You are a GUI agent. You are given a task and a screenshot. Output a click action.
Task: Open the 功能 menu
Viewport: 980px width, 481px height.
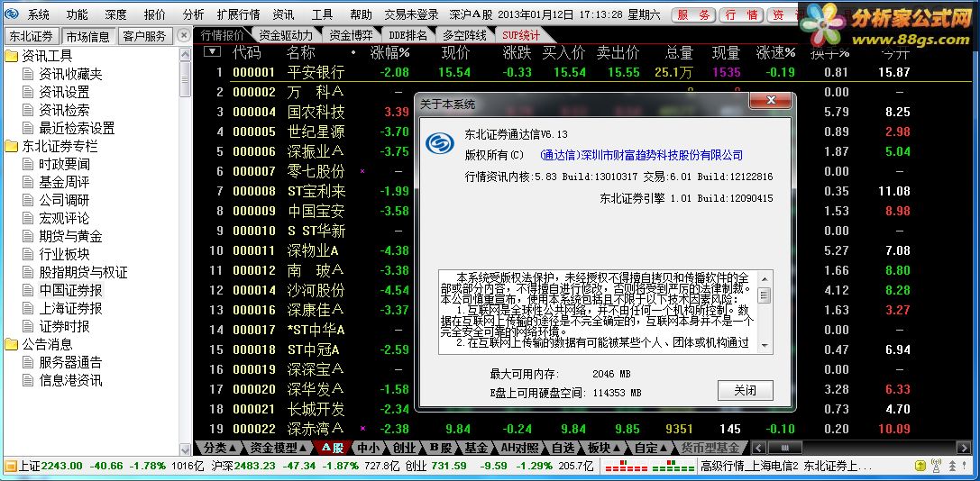[77, 15]
